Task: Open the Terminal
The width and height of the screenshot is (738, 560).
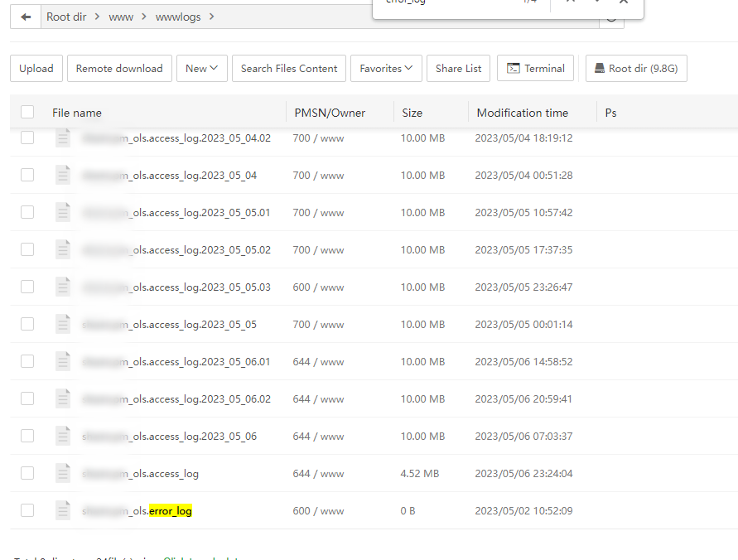Action: (x=536, y=68)
